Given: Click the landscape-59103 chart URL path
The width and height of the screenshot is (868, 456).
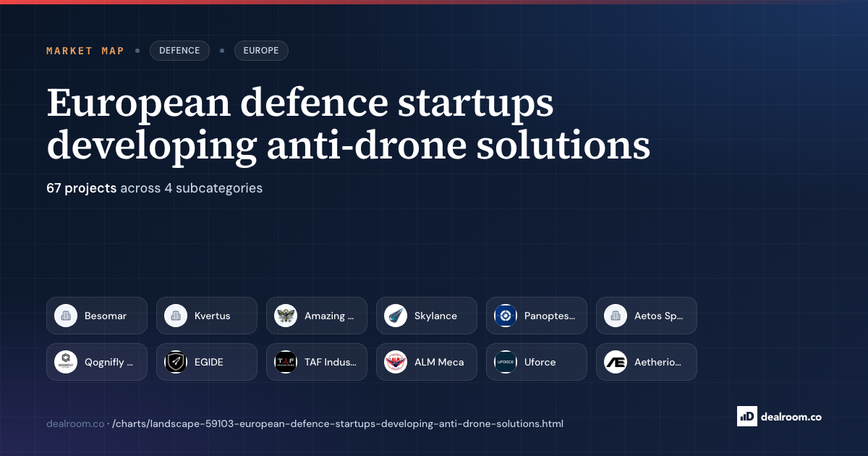Looking at the screenshot, I should 338,423.
